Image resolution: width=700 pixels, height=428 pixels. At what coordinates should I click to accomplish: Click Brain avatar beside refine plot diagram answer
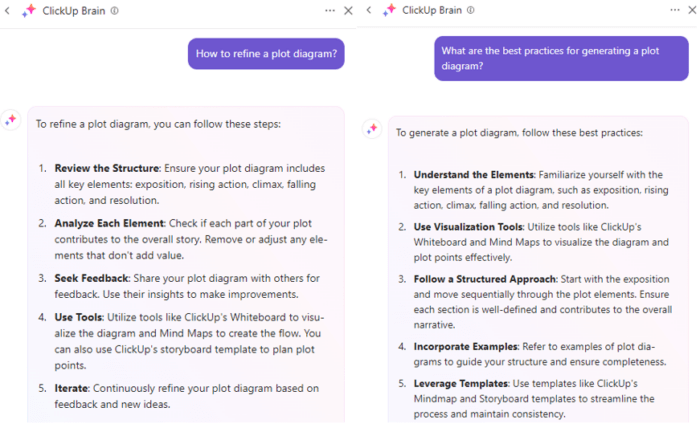click(x=11, y=119)
